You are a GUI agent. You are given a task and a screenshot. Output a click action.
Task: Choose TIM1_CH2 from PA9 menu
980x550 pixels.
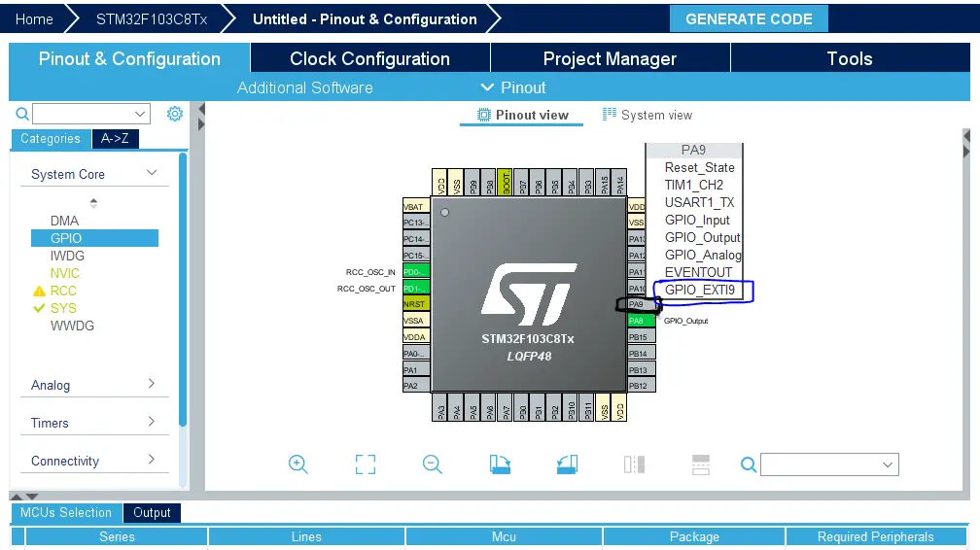pos(694,185)
